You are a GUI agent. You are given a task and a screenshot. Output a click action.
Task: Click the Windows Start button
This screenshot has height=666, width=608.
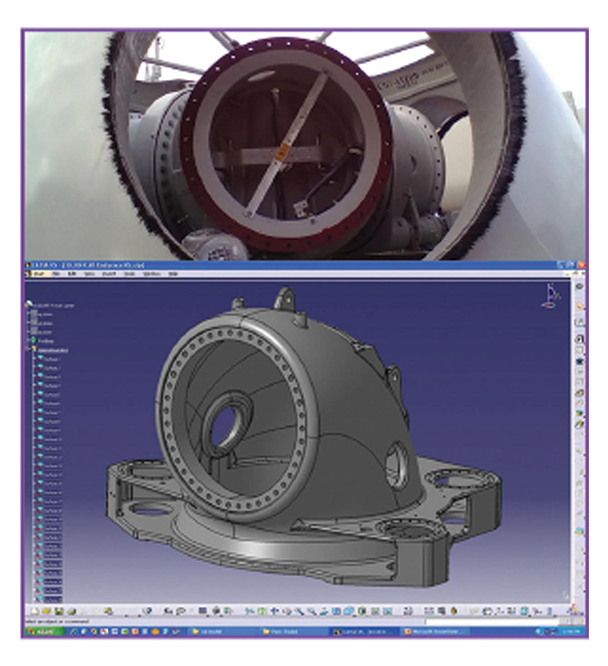pyautogui.click(x=45, y=632)
